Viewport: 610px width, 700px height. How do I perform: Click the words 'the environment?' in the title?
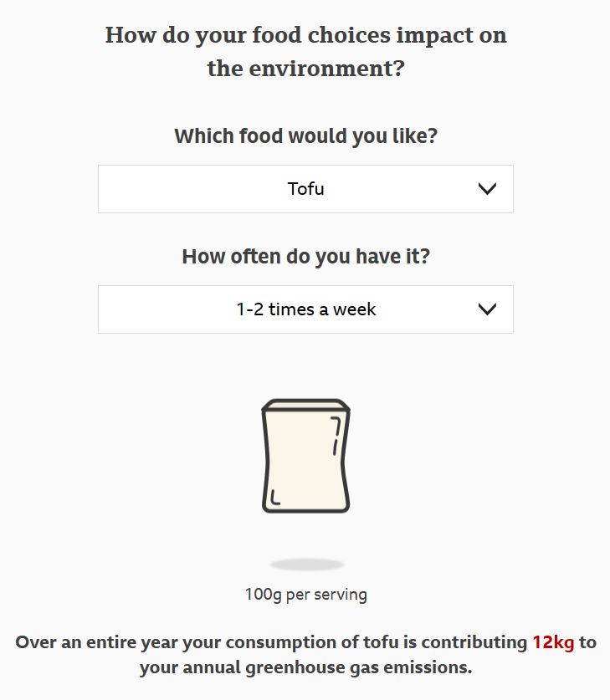pos(306,69)
